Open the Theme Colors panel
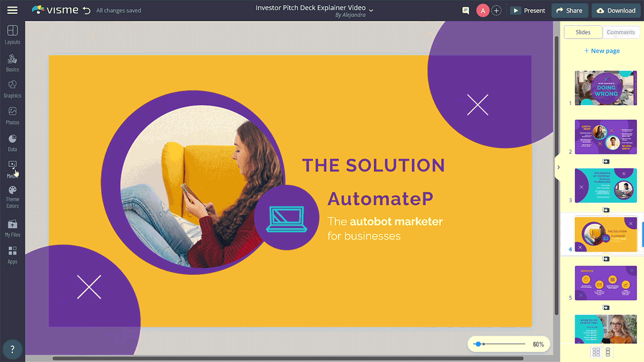The width and height of the screenshot is (644, 362). coord(12,196)
